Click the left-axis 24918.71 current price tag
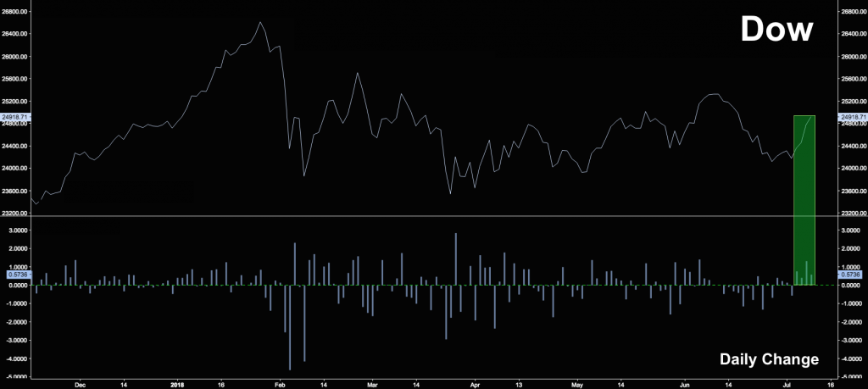The width and height of the screenshot is (868, 389). pos(15,116)
